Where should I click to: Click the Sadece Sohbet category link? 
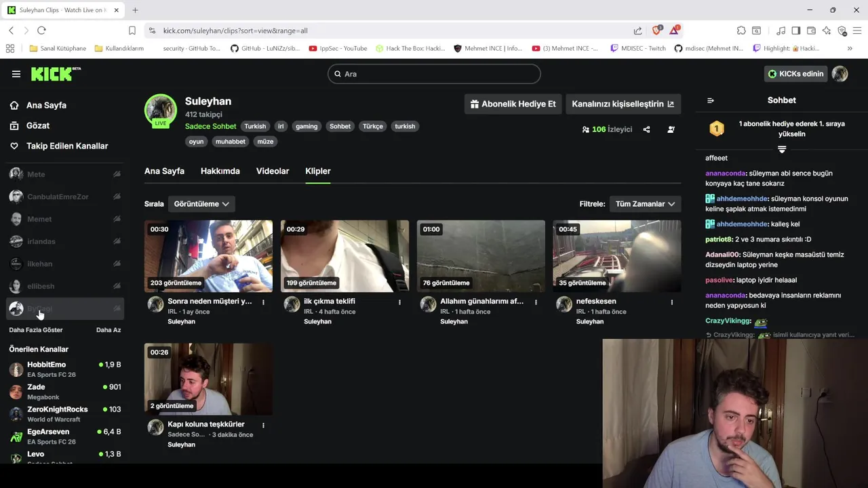pyautogui.click(x=210, y=126)
